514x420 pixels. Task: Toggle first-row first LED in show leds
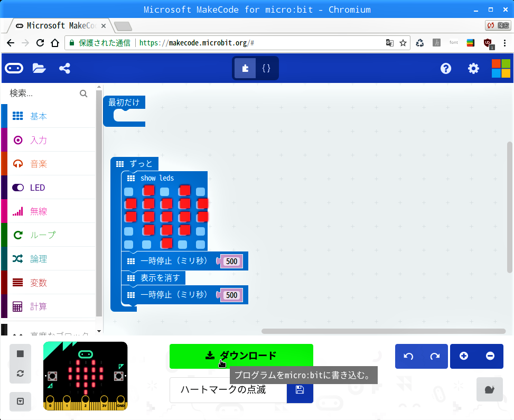tap(129, 191)
